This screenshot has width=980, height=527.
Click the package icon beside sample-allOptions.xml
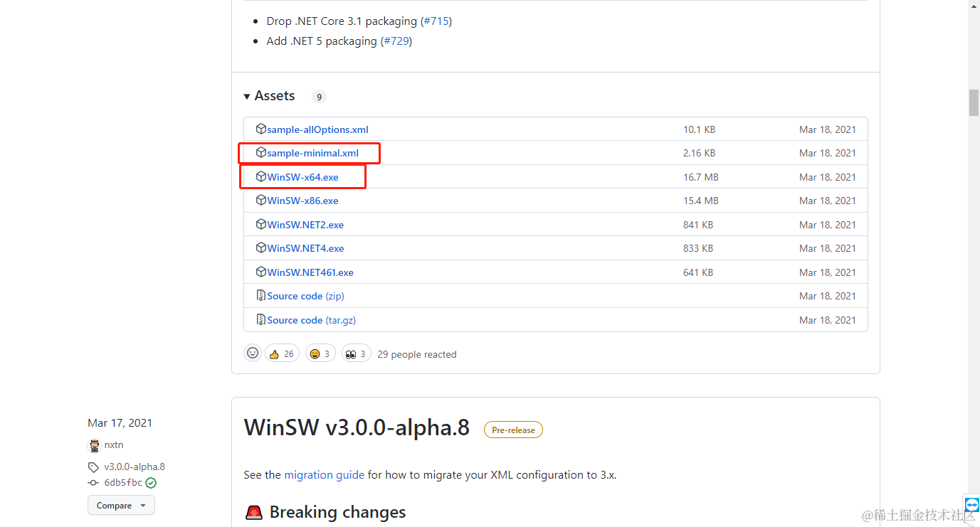point(261,129)
